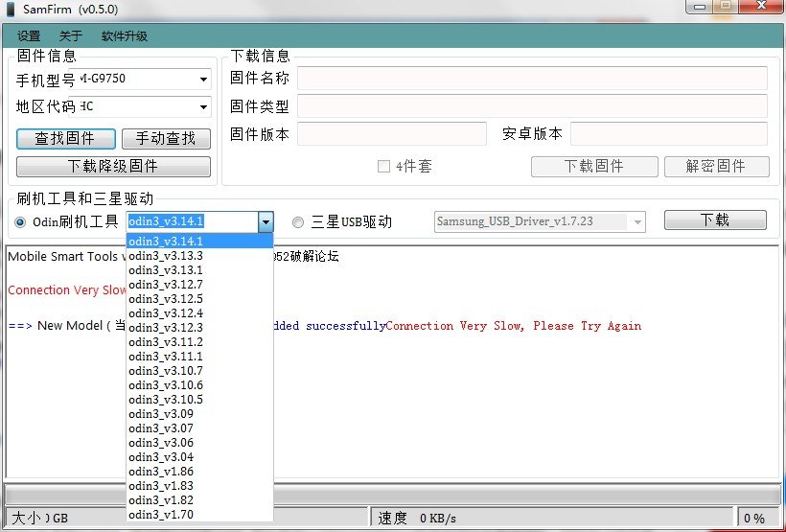
Task: Click the 下载 button for tools
Action: [715, 220]
